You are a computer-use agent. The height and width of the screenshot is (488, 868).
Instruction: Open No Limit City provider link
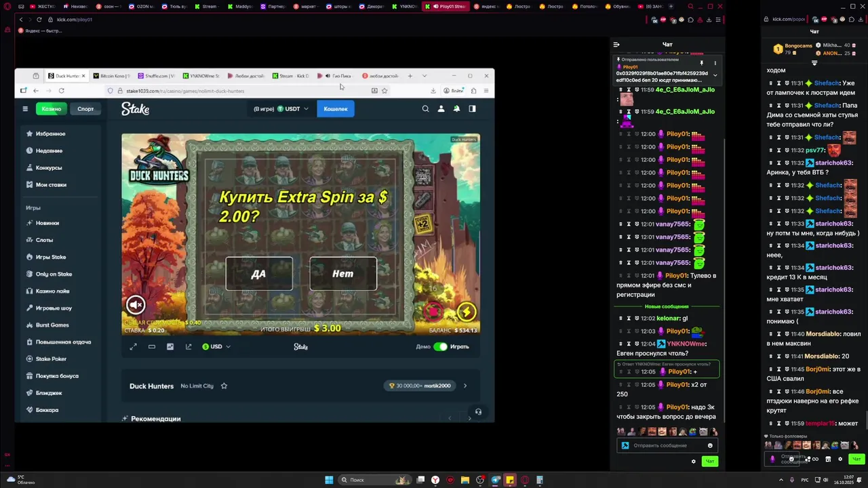coord(197,386)
